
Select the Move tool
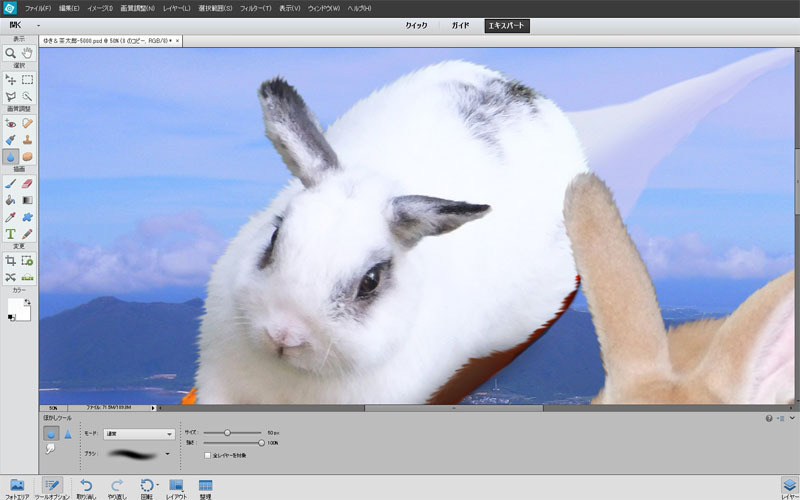pyautogui.click(x=10, y=80)
